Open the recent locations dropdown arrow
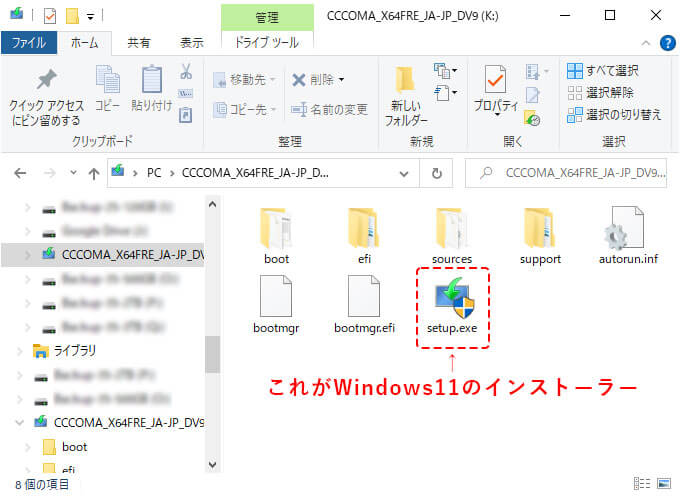 [x=73, y=173]
